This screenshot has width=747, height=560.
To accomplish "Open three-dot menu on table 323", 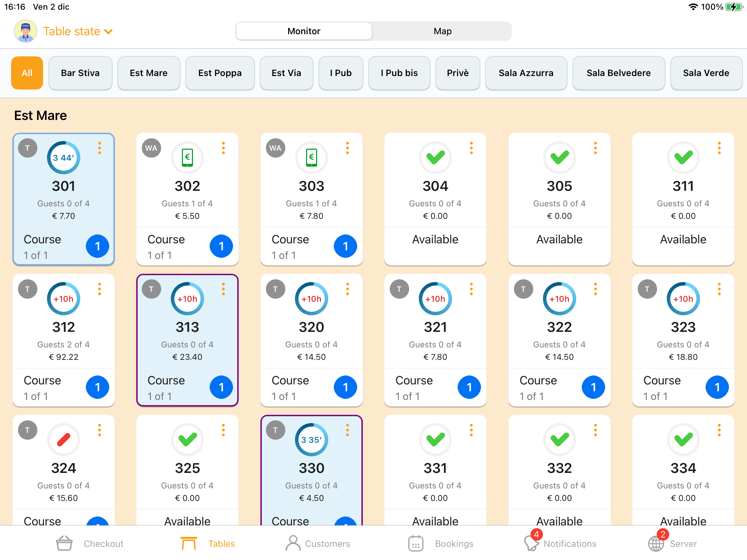I will 719,289.
